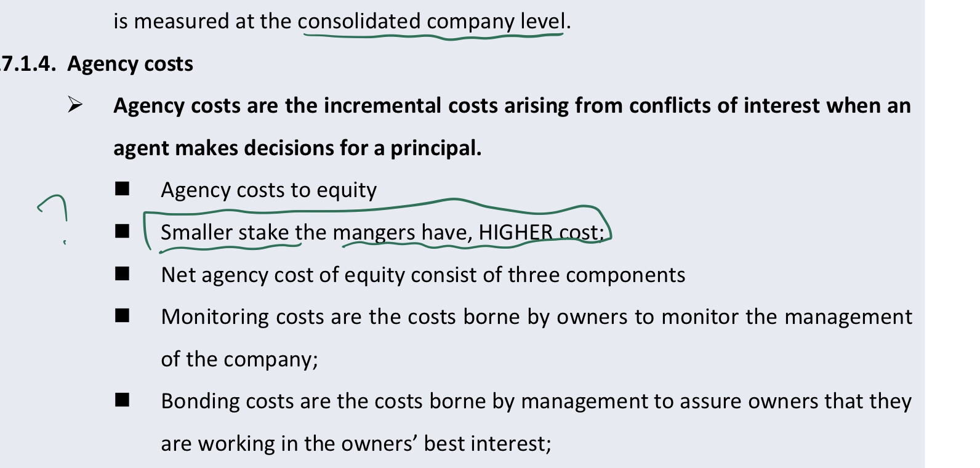Click the bold word "principal."
The width and height of the screenshot is (980, 468).
[x=436, y=148]
